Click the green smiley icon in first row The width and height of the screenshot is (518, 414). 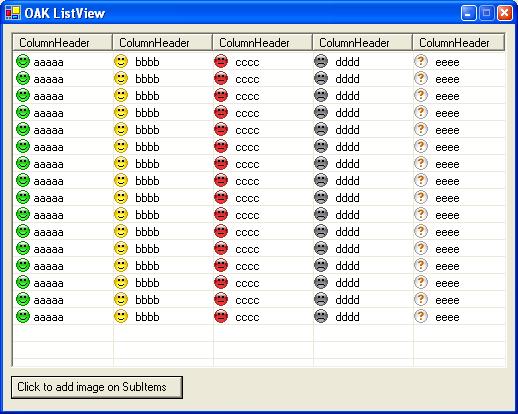23,61
